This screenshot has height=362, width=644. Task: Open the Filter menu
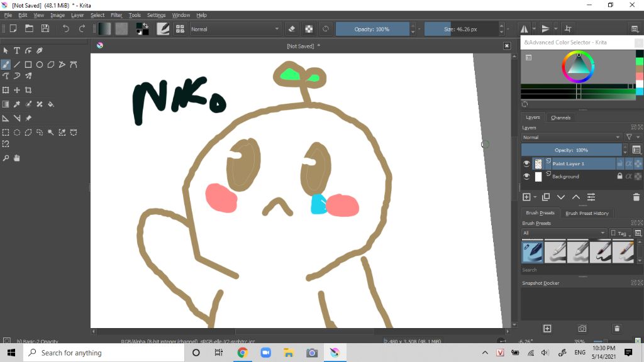[x=116, y=15]
